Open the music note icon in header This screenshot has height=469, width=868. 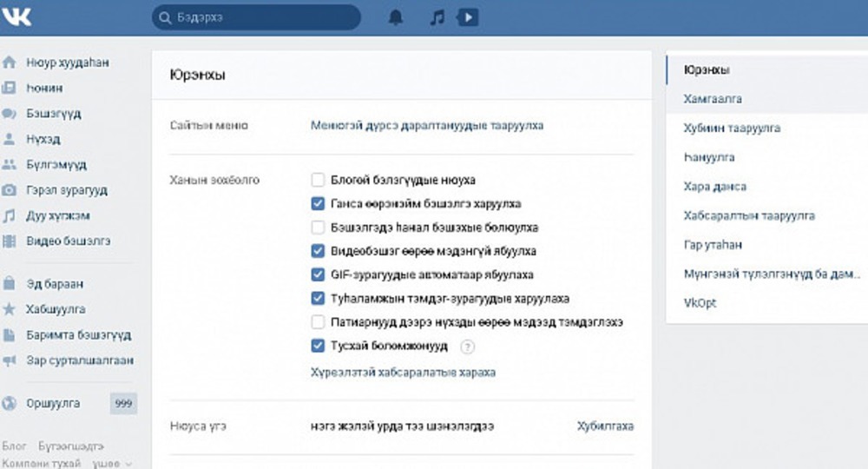coord(437,17)
